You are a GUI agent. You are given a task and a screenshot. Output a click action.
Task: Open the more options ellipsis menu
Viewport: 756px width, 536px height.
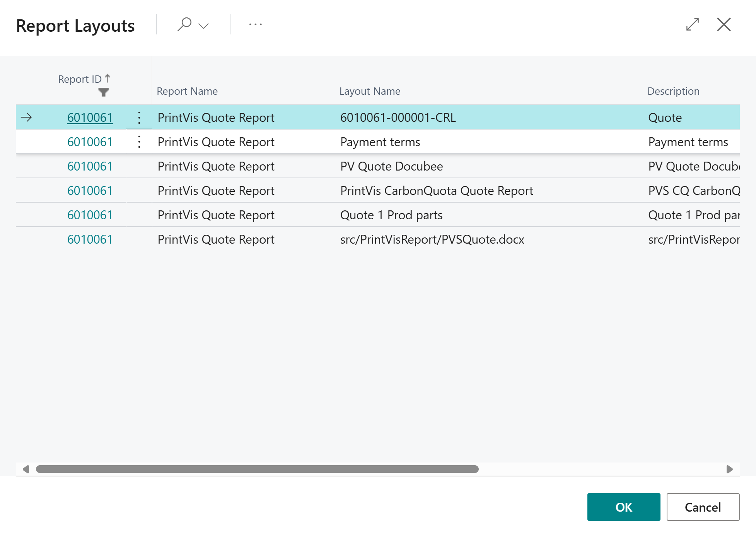[x=256, y=24]
